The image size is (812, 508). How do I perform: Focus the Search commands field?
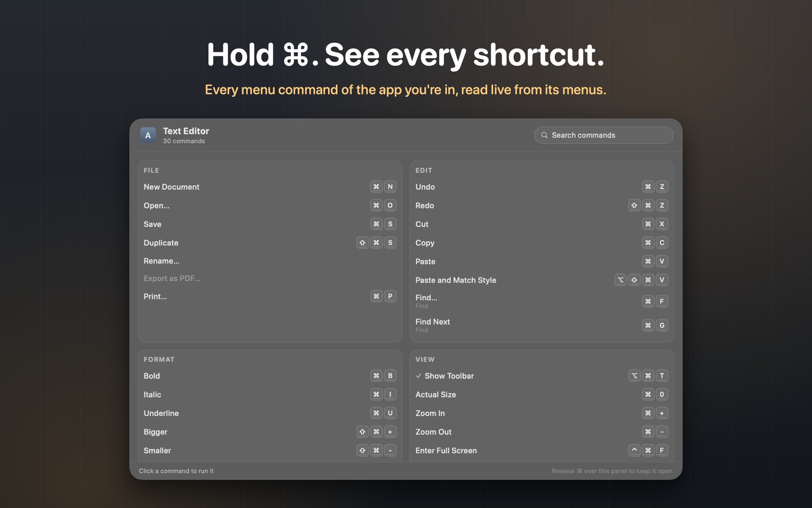(603, 135)
